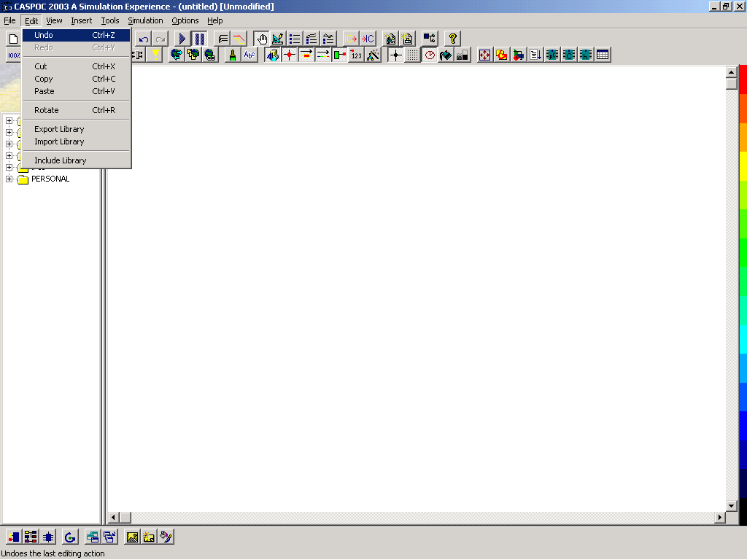This screenshot has height=560, width=747.
Task: Click the microcontroller µC chip icon
Action: pos(552,55)
